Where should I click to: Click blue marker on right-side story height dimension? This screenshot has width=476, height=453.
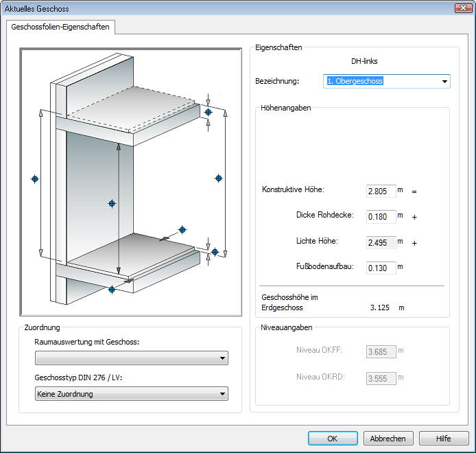[219, 178]
